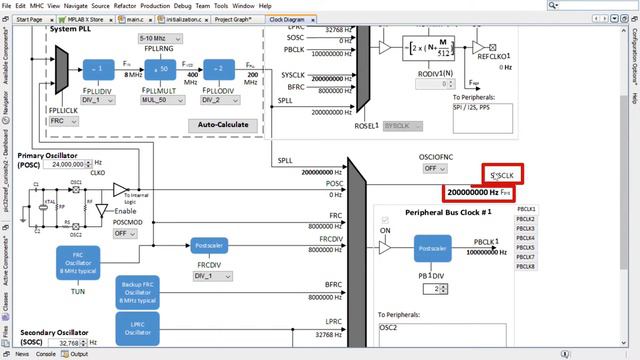Click the PBCLK1 Postscaler block
640x360 pixels.
click(x=433, y=248)
